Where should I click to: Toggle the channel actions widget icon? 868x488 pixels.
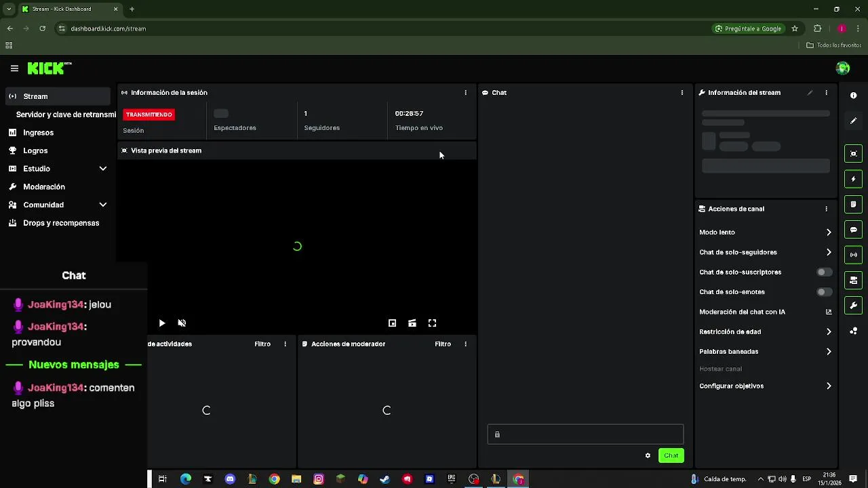tap(854, 280)
